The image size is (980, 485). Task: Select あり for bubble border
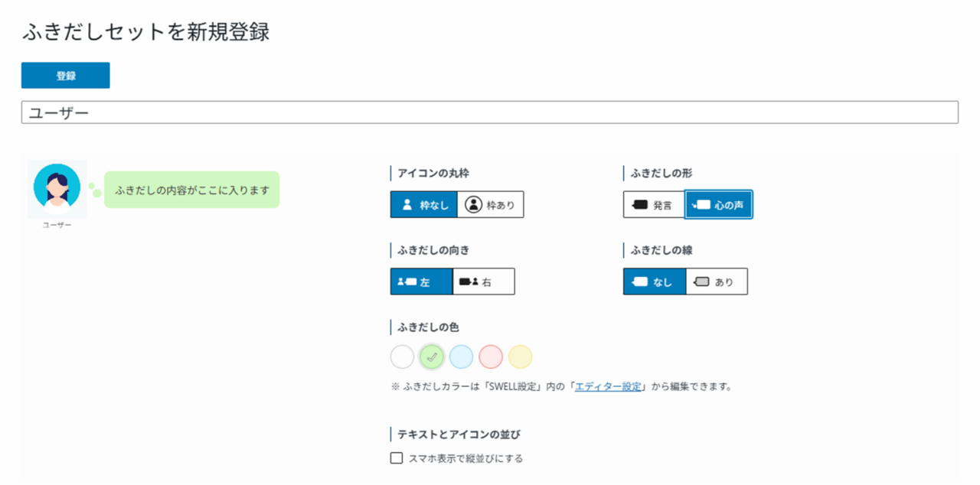tap(716, 282)
